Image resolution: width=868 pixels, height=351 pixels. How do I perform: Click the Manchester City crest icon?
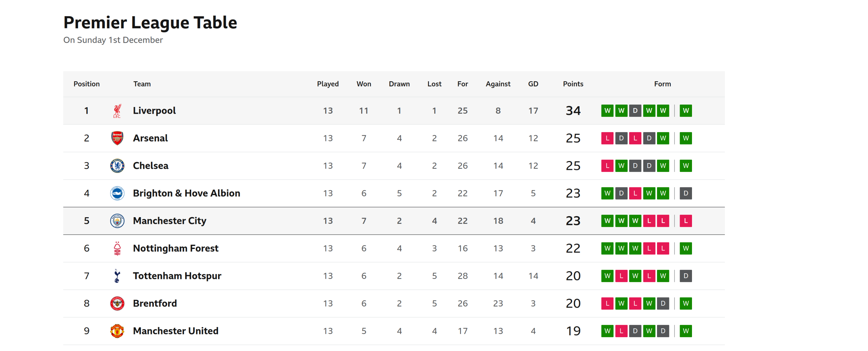(x=117, y=221)
